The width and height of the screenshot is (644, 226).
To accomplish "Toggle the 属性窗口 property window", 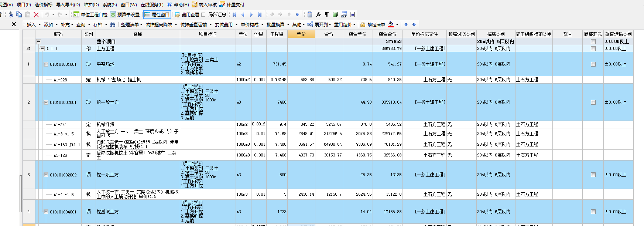I will 157,14.
